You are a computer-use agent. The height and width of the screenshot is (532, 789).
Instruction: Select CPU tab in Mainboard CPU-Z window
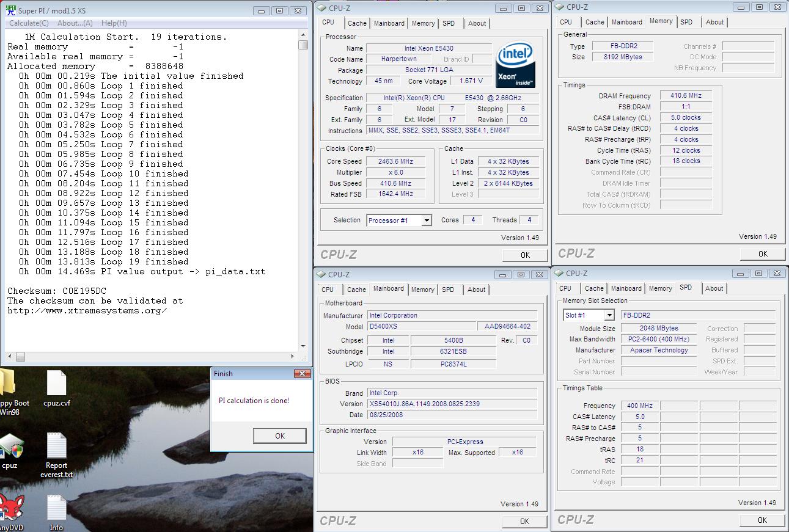[x=328, y=290]
